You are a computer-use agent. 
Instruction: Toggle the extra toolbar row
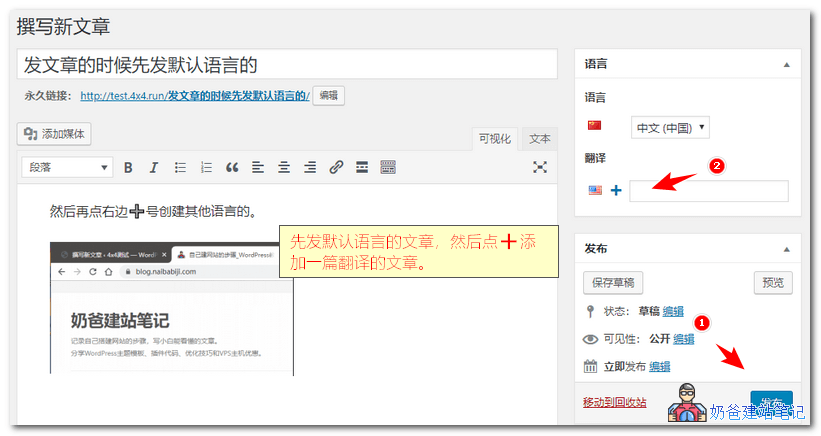click(388, 167)
